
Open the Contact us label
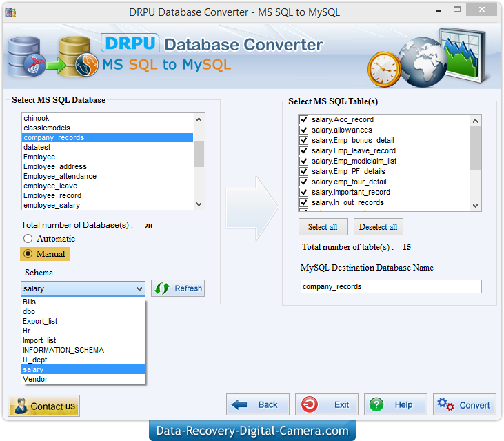52,406
